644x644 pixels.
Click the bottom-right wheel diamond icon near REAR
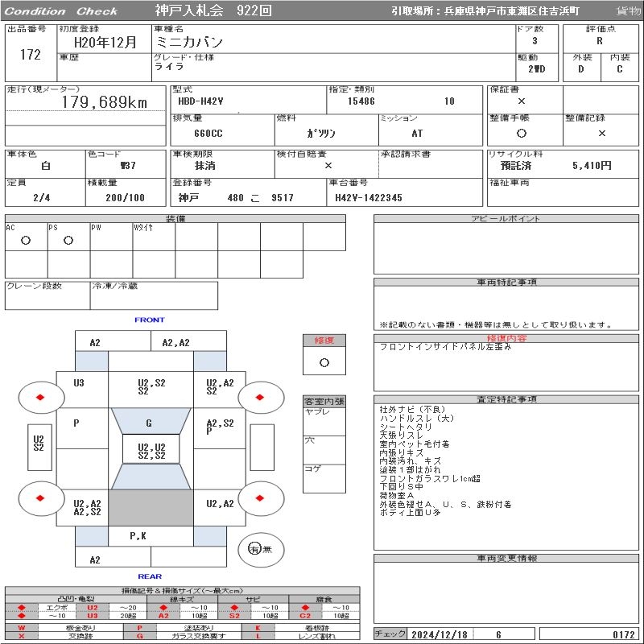pyautogui.click(x=262, y=498)
